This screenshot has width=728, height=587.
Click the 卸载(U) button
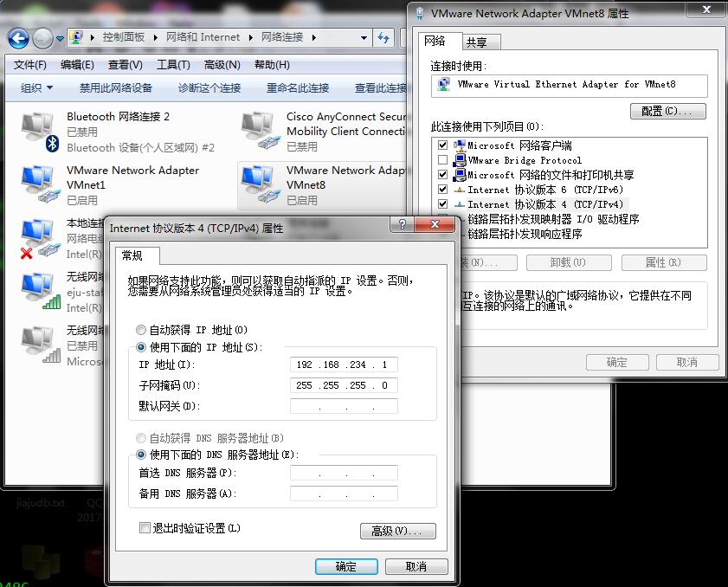pos(568,263)
